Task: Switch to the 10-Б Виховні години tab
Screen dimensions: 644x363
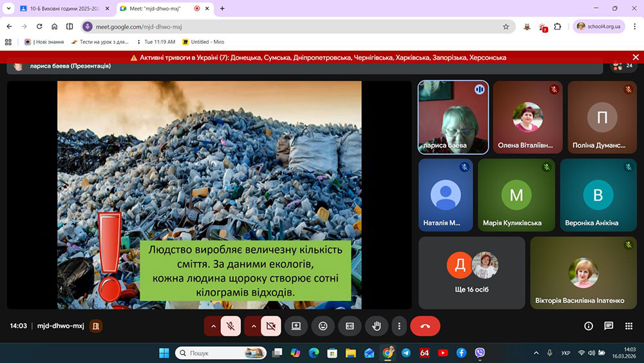Action: click(x=64, y=8)
